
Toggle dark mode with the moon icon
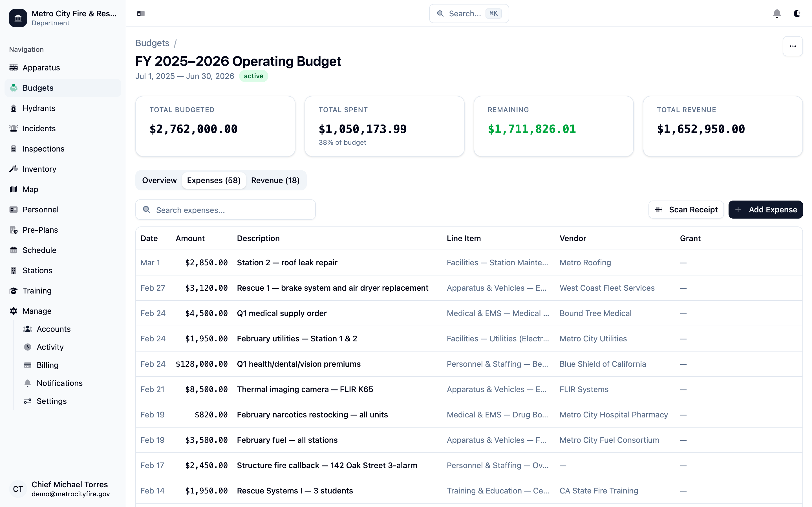[x=797, y=14]
